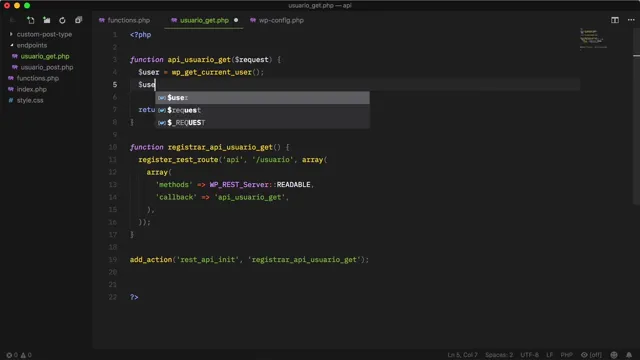Click the New File icon in explorer

pos(31,20)
